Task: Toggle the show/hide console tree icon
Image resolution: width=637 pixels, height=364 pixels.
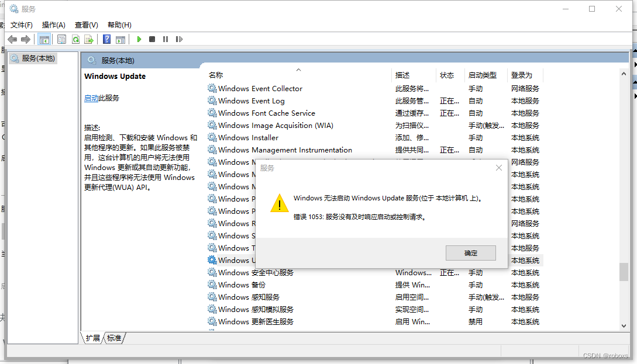Action: pos(44,39)
